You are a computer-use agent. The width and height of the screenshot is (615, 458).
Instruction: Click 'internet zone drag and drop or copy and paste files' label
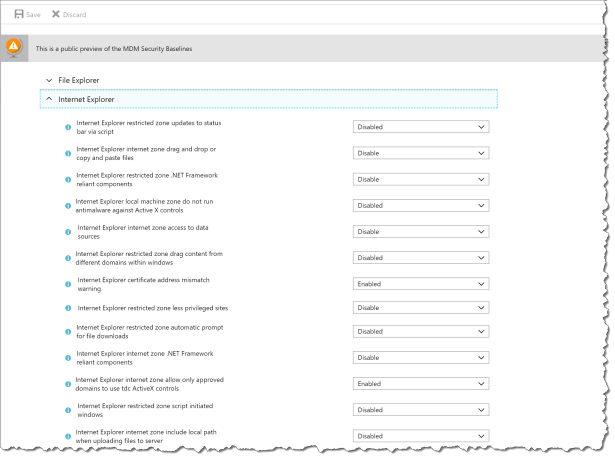(x=146, y=153)
